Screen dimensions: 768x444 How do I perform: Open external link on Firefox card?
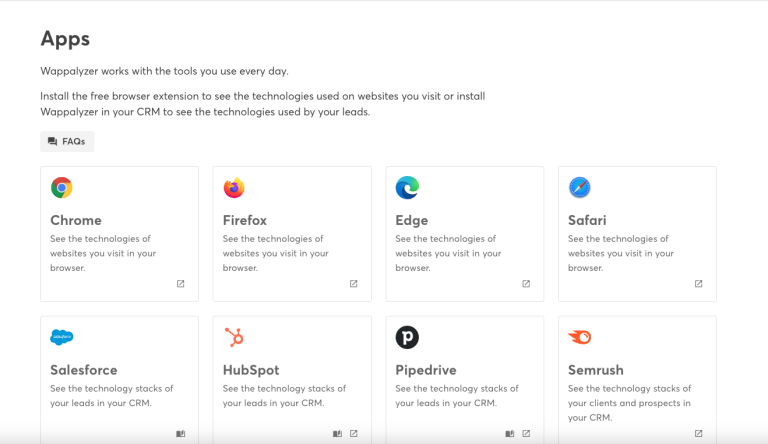353,284
